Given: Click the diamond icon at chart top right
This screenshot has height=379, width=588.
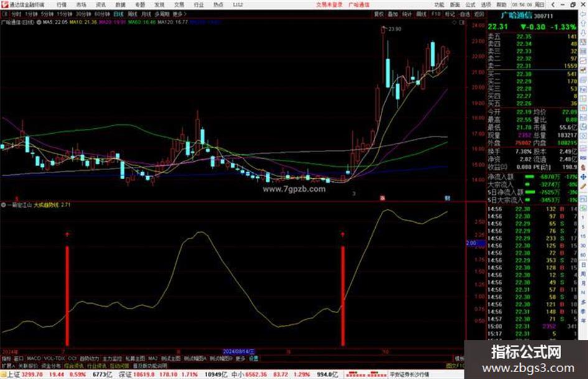Looking at the screenshot, I should pos(454,22).
